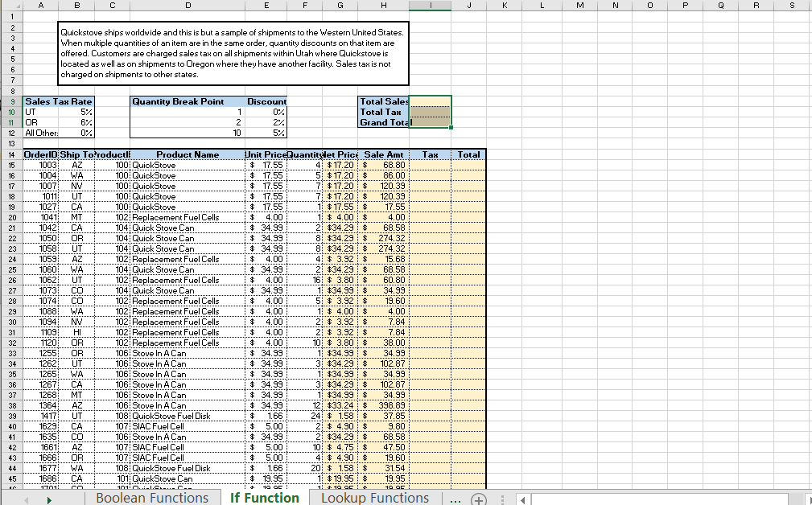Viewport: 812px width, 505px height.
Task: Select the Total Sales value cell
Action: pyautogui.click(x=430, y=101)
